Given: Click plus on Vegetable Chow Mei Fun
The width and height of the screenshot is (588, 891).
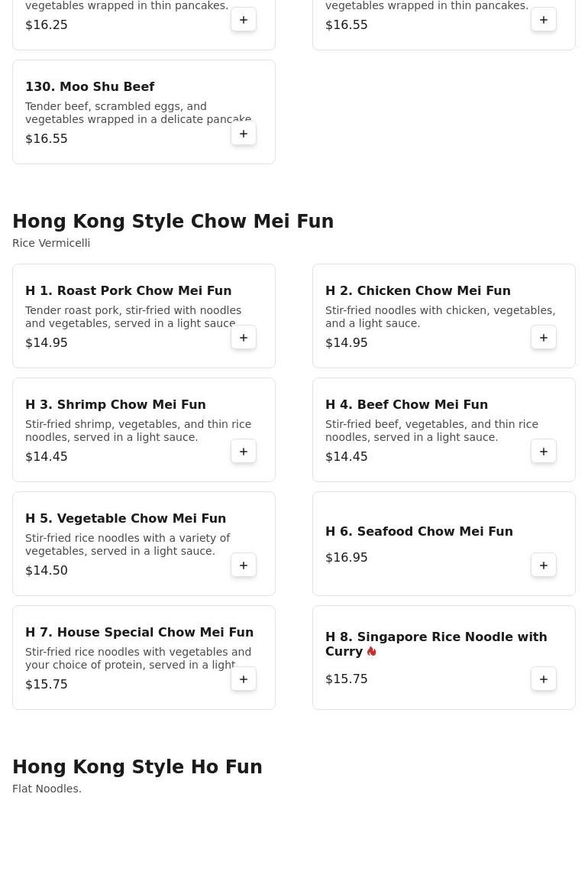Looking at the screenshot, I should 244,565.
